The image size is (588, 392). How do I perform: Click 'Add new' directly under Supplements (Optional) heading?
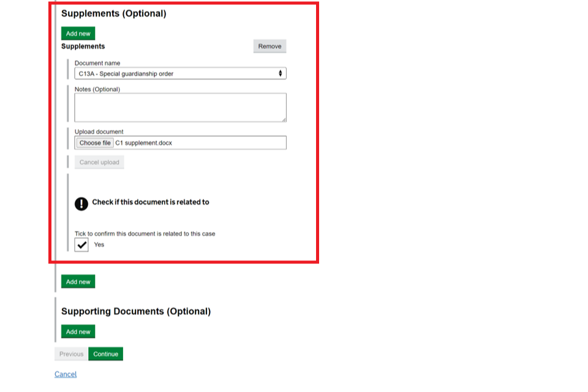[78, 34]
